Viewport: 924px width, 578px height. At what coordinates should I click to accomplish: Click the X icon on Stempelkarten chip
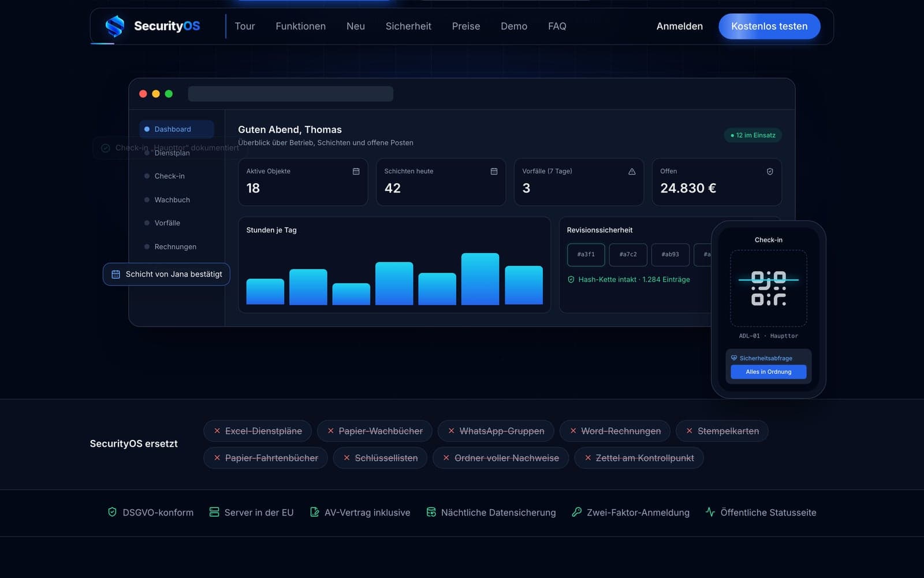[689, 431]
